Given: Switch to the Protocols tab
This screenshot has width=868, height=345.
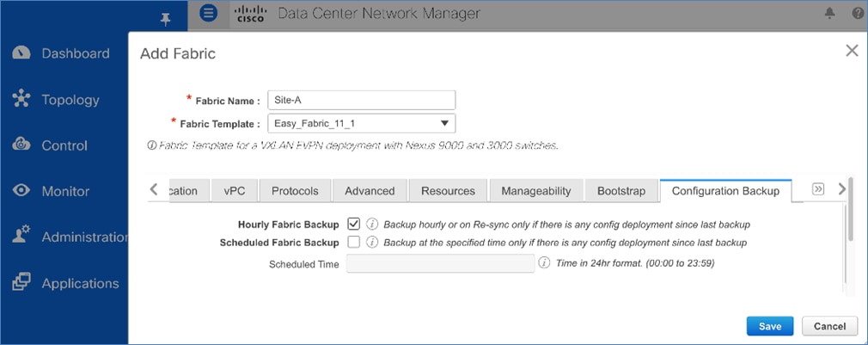Looking at the screenshot, I should [x=295, y=190].
